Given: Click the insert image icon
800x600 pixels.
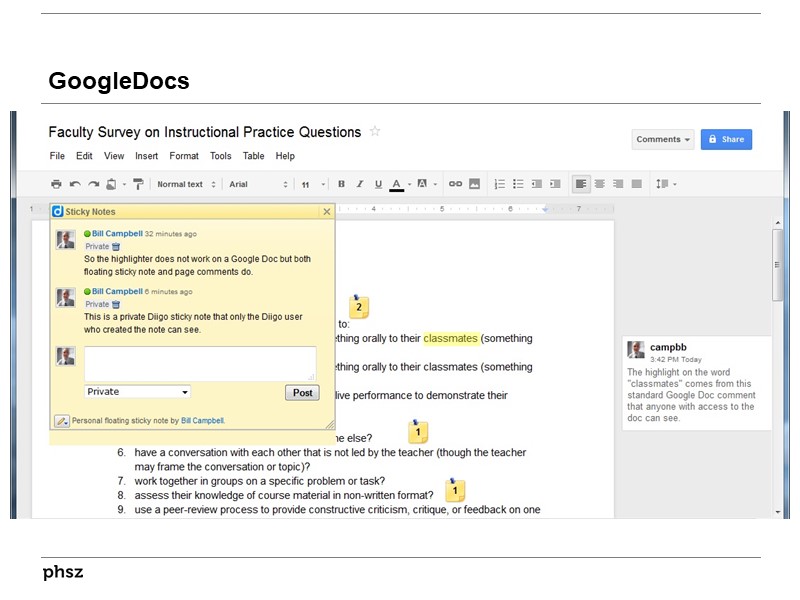Looking at the screenshot, I should [x=474, y=184].
